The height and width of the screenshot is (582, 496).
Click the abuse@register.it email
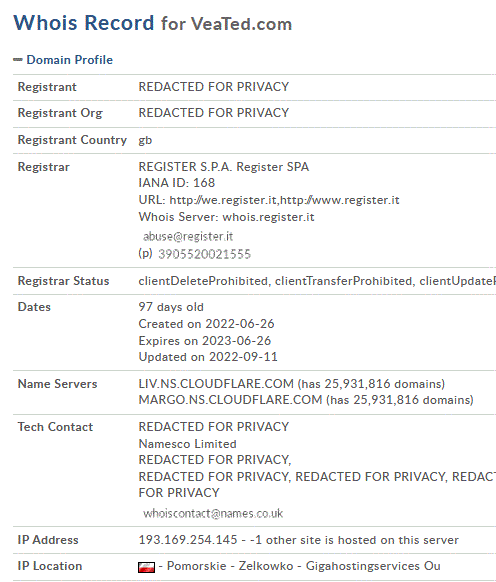[x=188, y=236]
